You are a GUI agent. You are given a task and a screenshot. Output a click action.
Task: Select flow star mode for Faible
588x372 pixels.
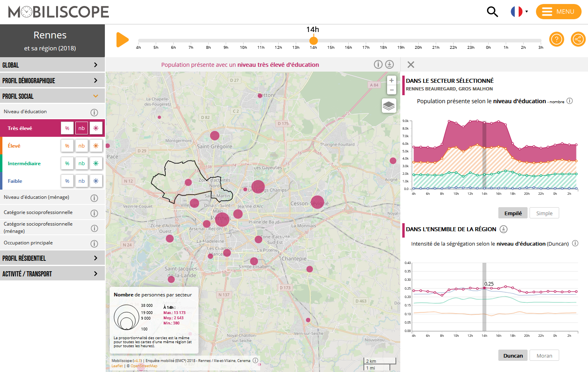tap(96, 181)
